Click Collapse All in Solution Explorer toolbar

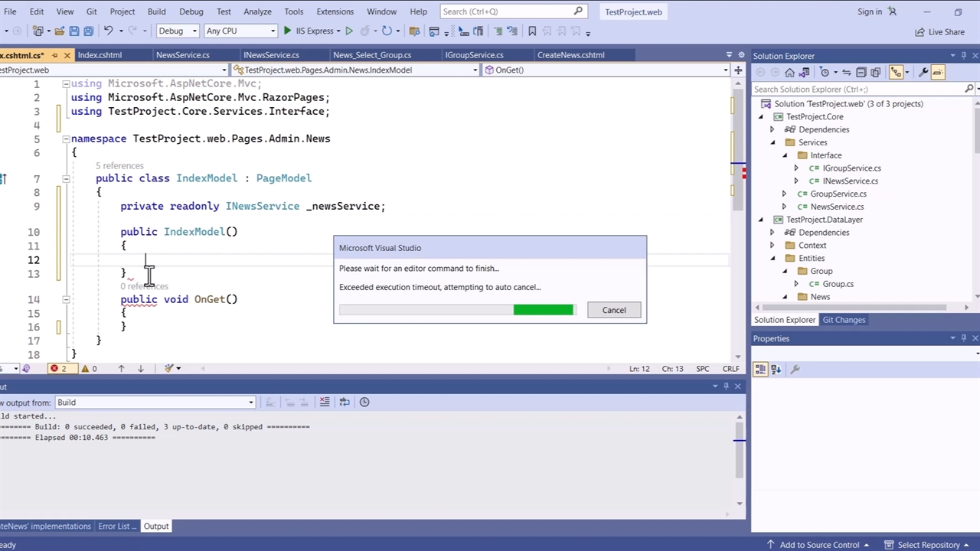click(861, 72)
